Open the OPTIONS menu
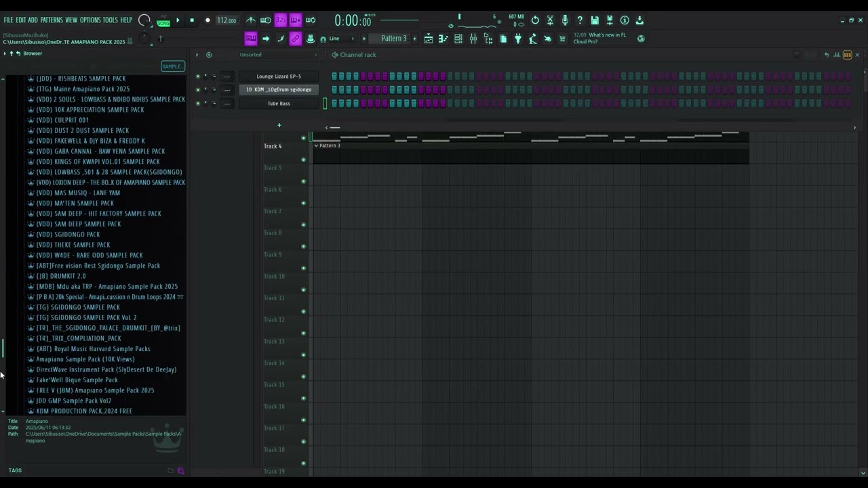Image resolution: width=868 pixels, height=488 pixels. pos(90,20)
